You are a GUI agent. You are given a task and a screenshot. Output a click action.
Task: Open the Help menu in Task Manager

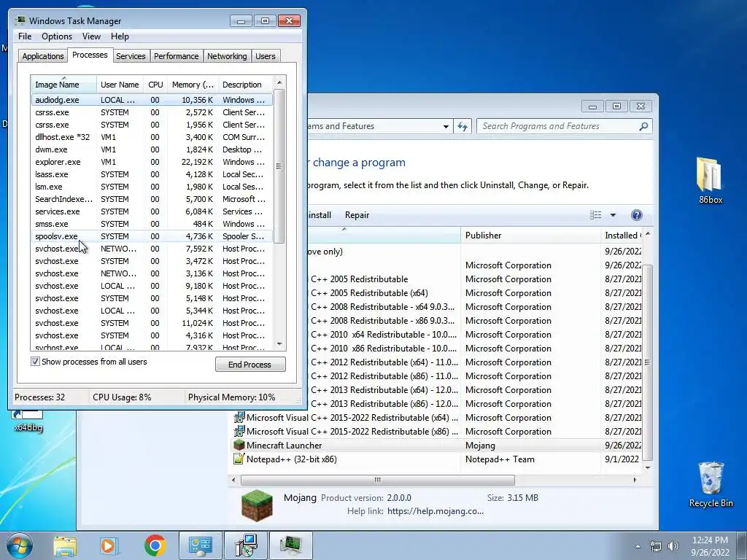click(x=120, y=36)
